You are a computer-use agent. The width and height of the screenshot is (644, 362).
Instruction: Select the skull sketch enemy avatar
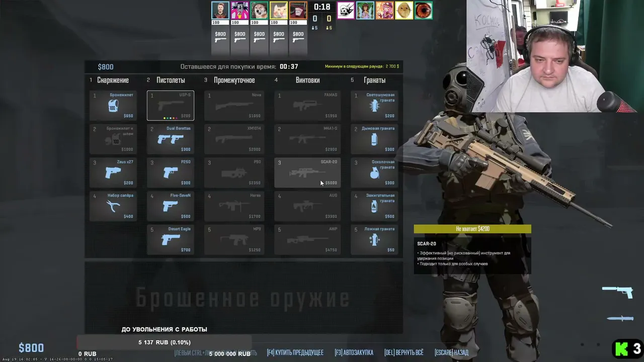tap(346, 11)
